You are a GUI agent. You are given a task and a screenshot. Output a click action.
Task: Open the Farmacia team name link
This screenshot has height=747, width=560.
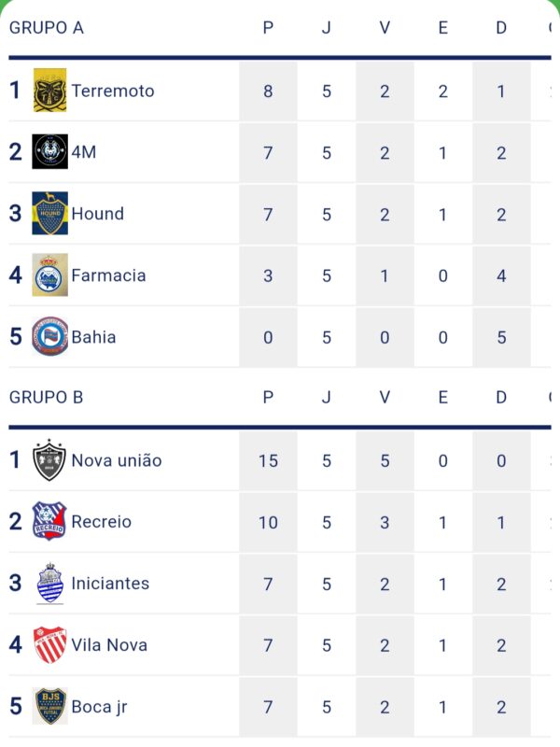point(108,275)
